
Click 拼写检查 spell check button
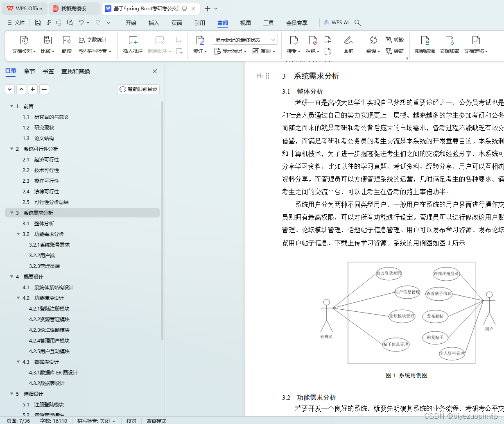[x=95, y=51]
